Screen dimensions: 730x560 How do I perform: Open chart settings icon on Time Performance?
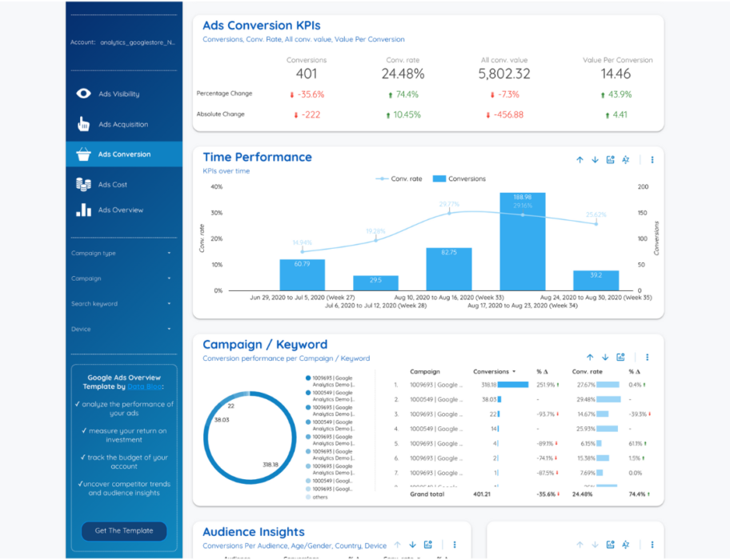click(609, 160)
